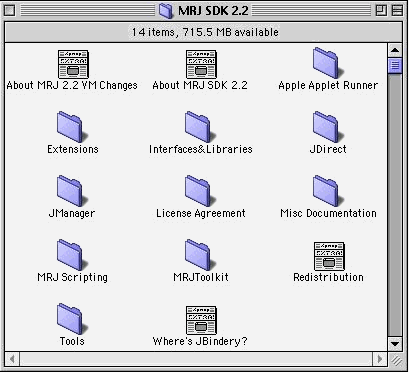The width and height of the screenshot is (409, 372).
Task: Click the vertical scrollbar up arrow
Action: click(x=395, y=51)
